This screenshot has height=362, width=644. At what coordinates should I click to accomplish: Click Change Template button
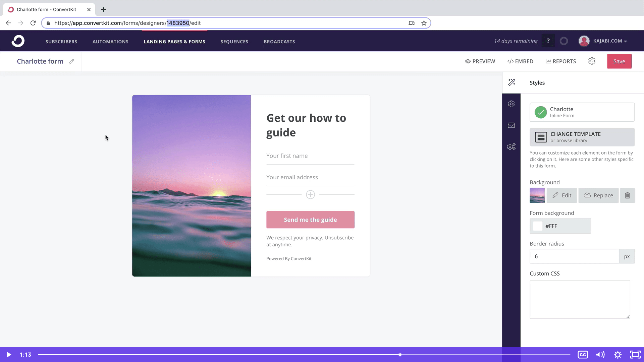pos(582,137)
